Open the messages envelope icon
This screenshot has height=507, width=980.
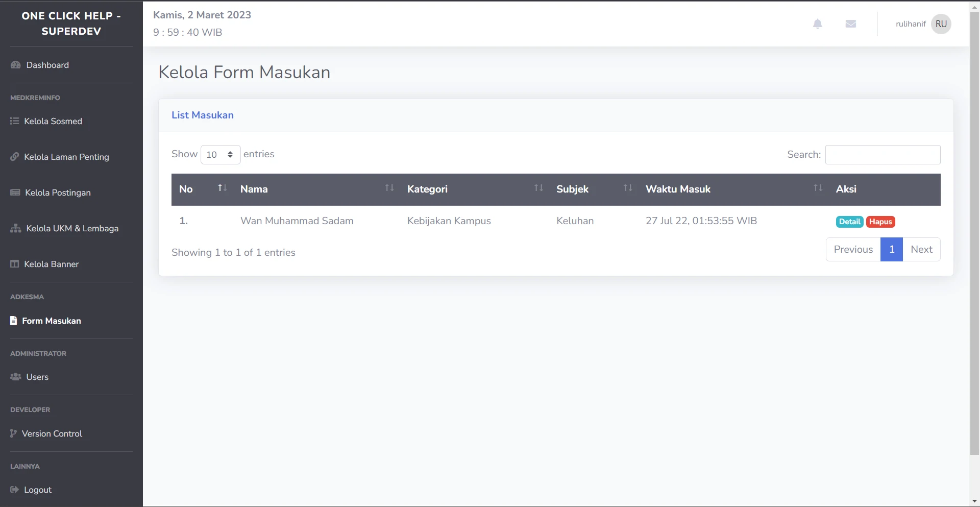point(850,24)
